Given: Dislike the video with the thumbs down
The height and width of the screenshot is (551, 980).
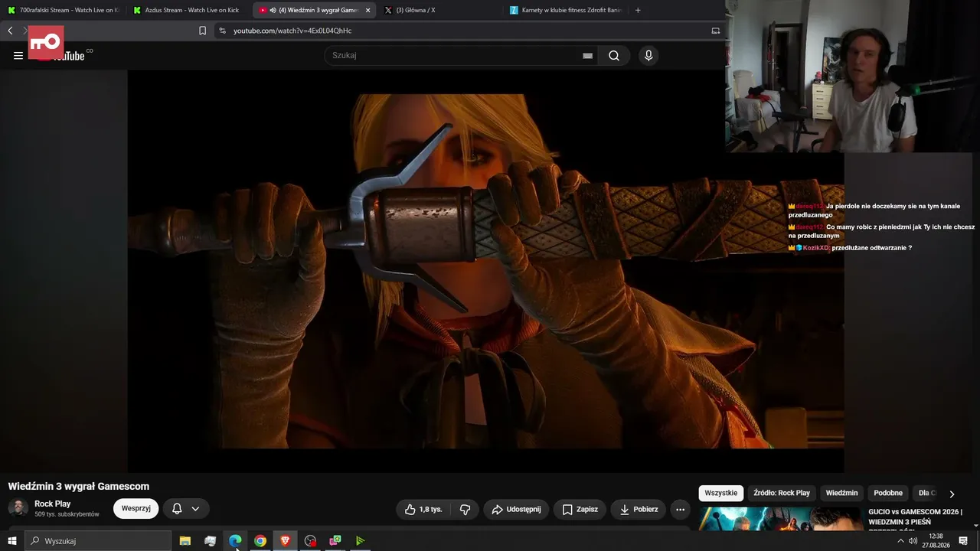Looking at the screenshot, I should [x=465, y=509].
